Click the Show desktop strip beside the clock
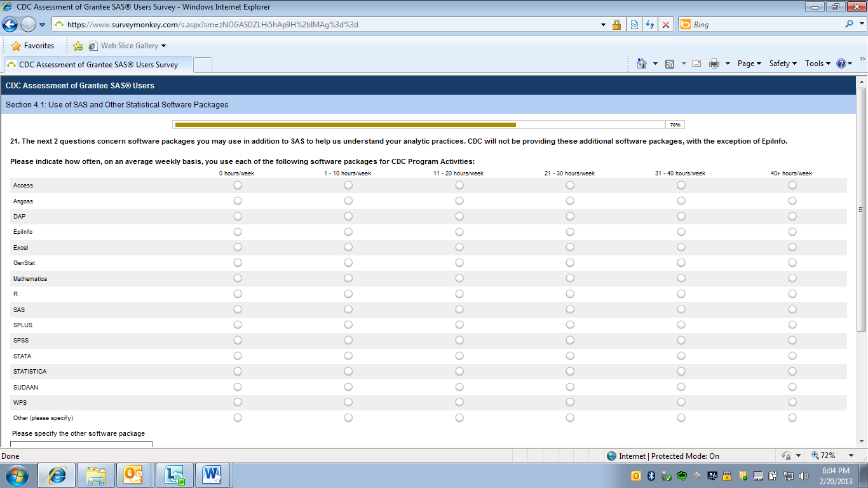Viewport: 868px width, 488px height. coord(863,475)
